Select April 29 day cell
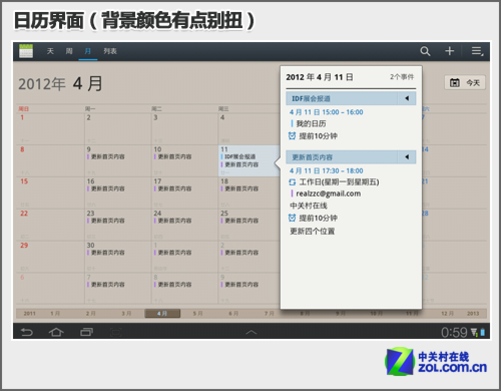The image size is (501, 391). click(x=50, y=257)
